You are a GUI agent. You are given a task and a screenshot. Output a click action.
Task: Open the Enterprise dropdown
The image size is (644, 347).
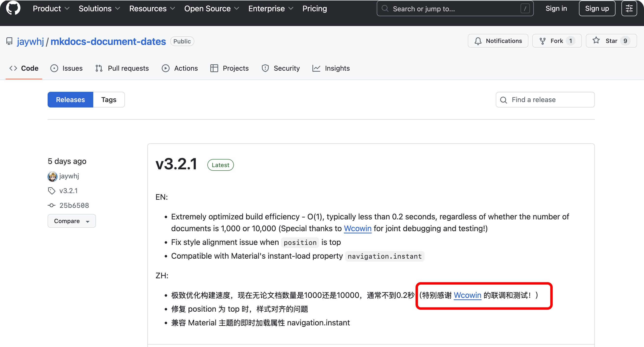pos(270,9)
